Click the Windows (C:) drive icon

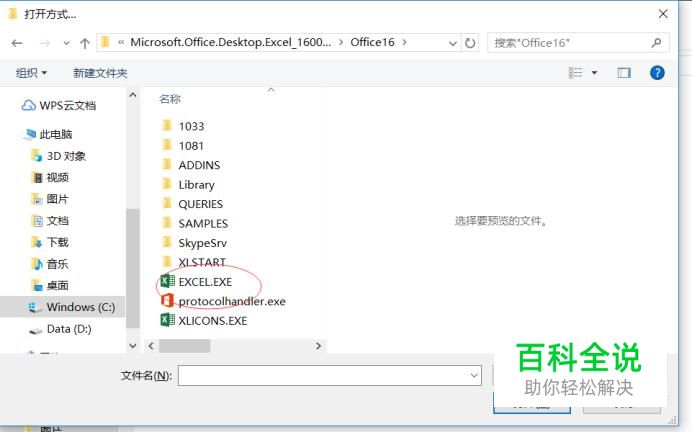pos(35,307)
